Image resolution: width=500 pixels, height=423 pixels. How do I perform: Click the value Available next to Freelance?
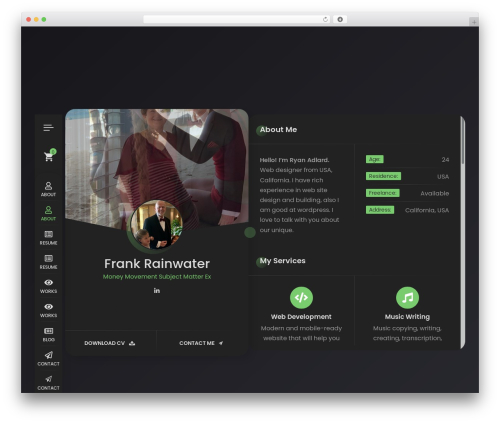point(435,193)
